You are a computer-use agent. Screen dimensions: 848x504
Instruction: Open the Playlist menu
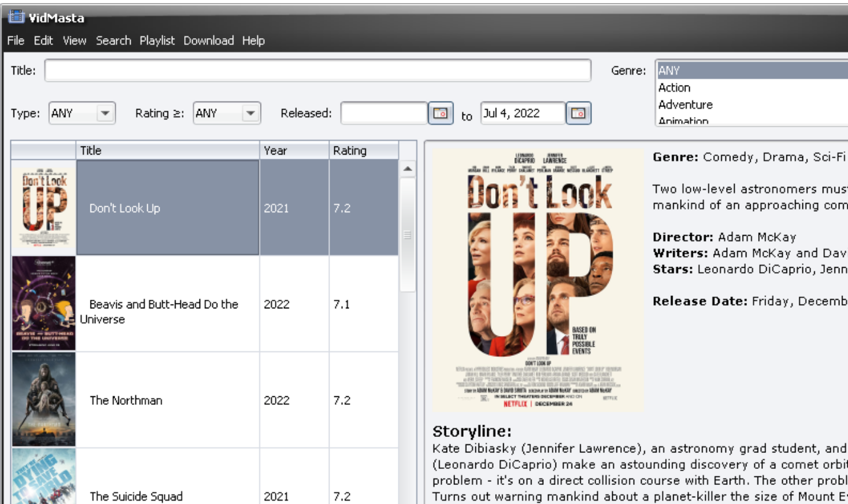(157, 41)
